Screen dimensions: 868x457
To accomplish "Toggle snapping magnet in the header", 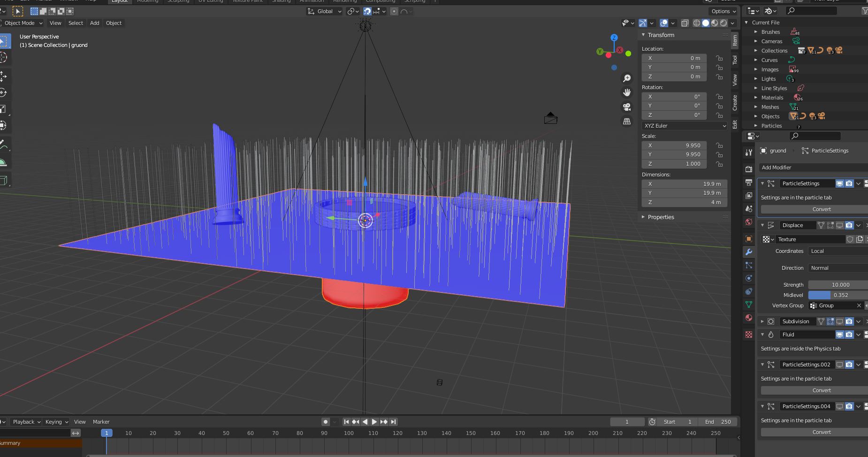I will (367, 11).
